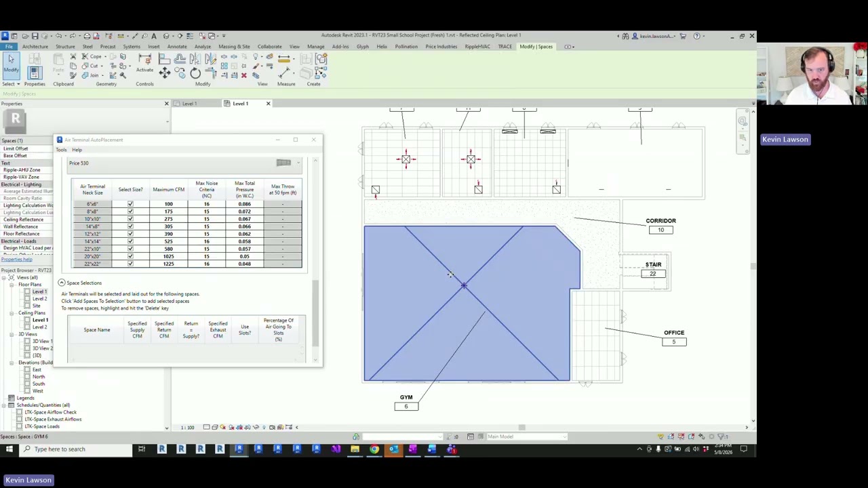868x488 pixels.
Task: Uncheck the 22"x22" neck size checkbox
Action: pyautogui.click(x=130, y=264)
